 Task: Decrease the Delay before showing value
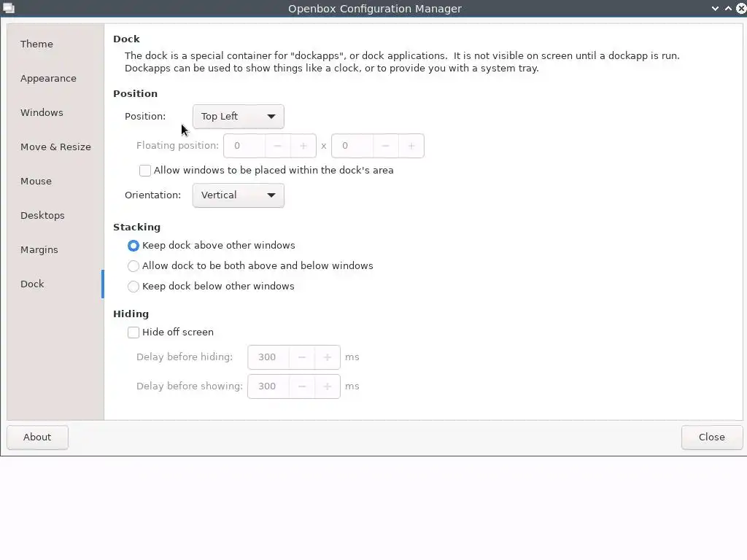point(301,386)
